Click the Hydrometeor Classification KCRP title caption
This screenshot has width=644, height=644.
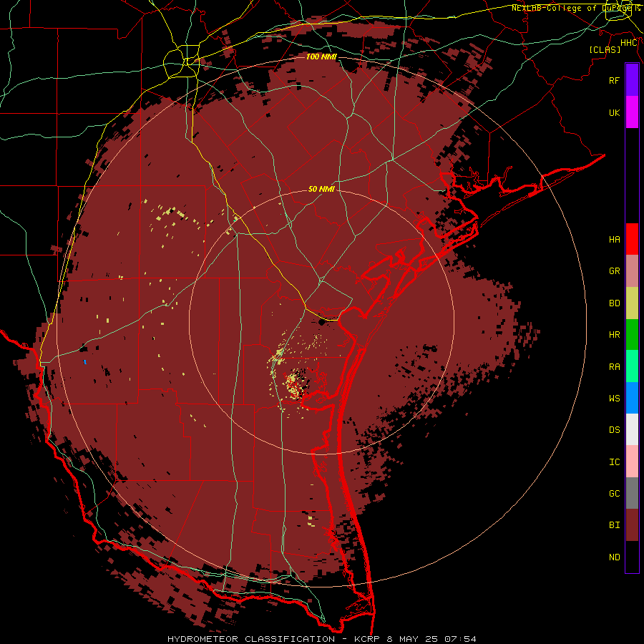click(322, 639)
